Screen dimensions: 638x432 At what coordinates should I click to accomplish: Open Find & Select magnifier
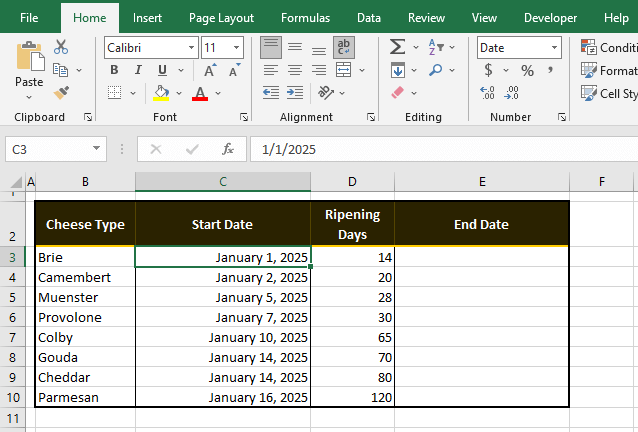436,70
